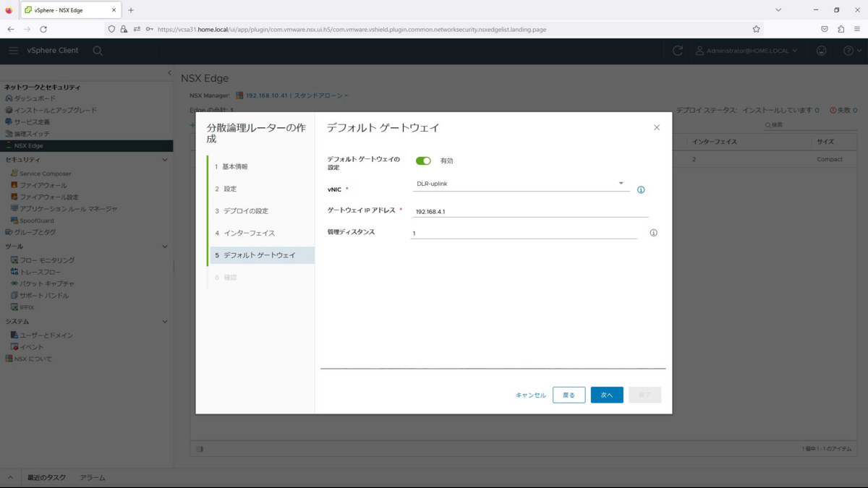Screen dimensions: 868x488
Task: Click the Firefox Pocket save icon
Action: pos(825,29)
